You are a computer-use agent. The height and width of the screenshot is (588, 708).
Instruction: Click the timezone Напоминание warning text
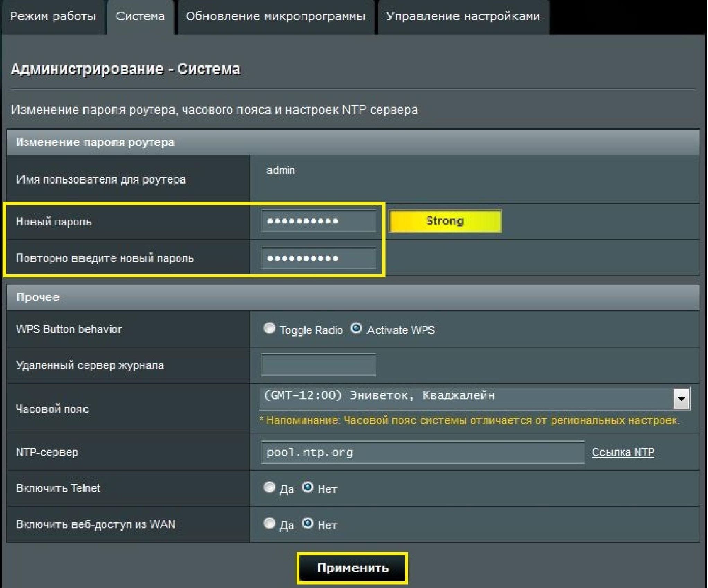pos(469,420)
